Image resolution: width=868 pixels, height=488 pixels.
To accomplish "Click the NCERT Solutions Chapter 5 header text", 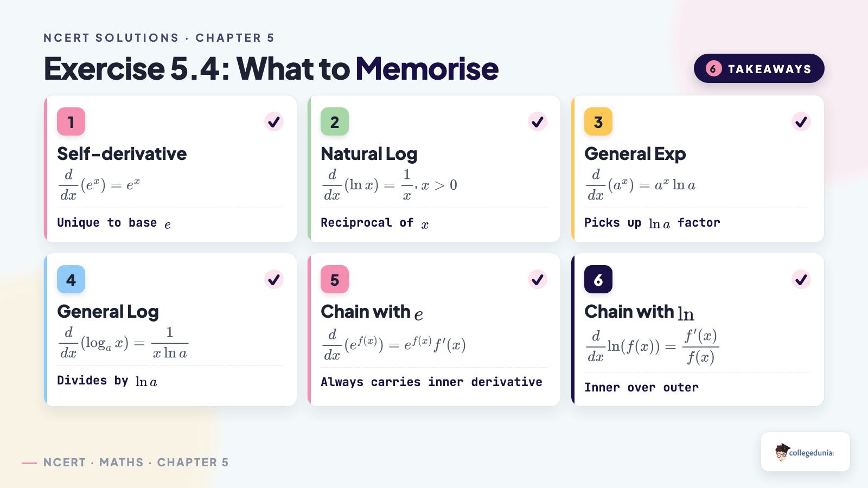I will (x=159, y=38).
